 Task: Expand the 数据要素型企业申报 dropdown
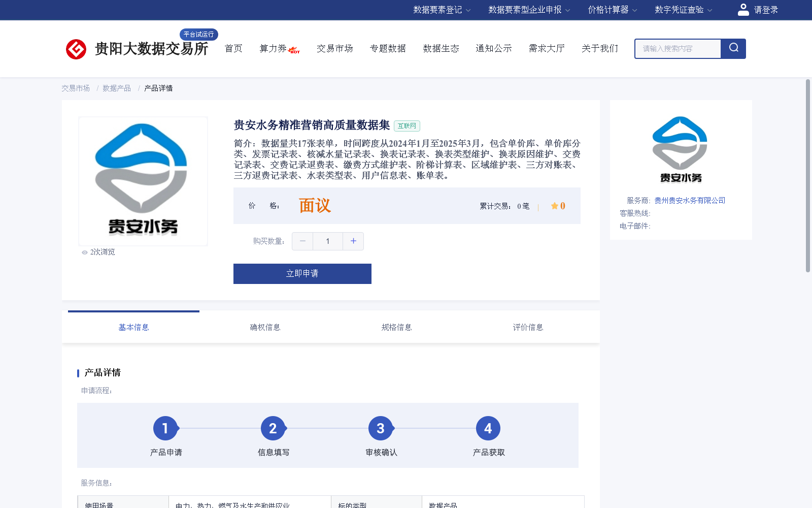[529, 10]
